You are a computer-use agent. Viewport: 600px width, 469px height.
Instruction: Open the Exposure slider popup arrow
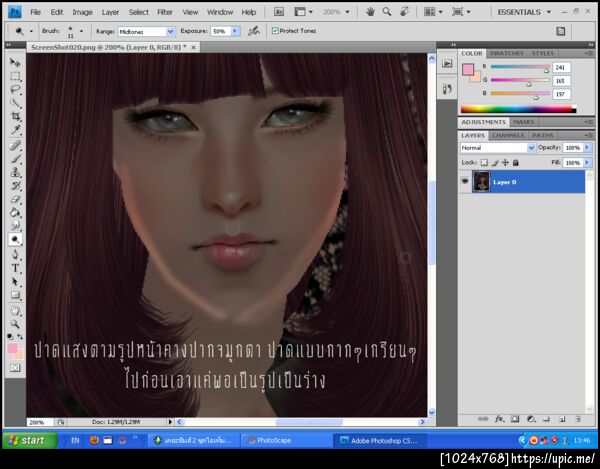click(x=235, y=31)
